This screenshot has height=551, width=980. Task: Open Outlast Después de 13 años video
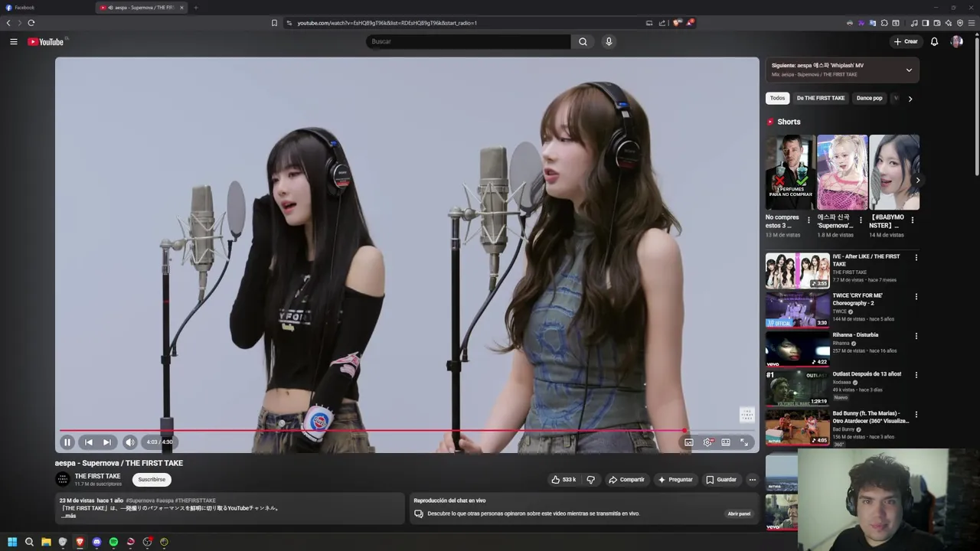(x=798, y=388)
